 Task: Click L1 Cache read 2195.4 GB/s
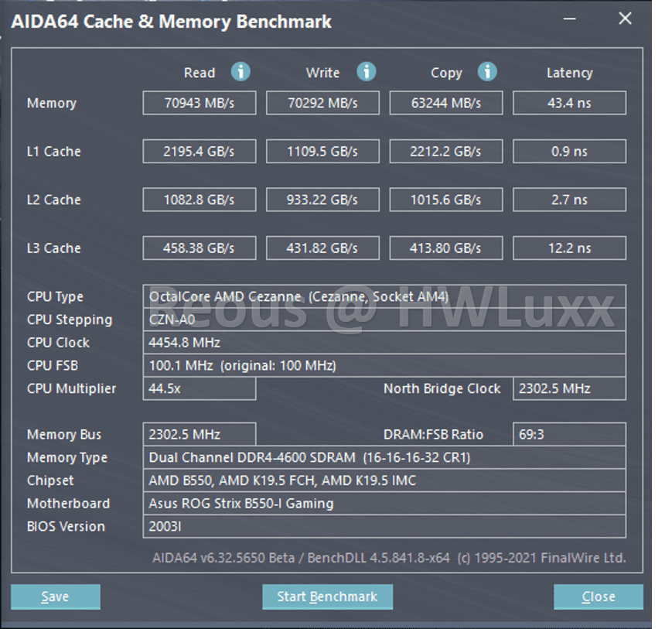pyautogui.click(x=200, y=152)
